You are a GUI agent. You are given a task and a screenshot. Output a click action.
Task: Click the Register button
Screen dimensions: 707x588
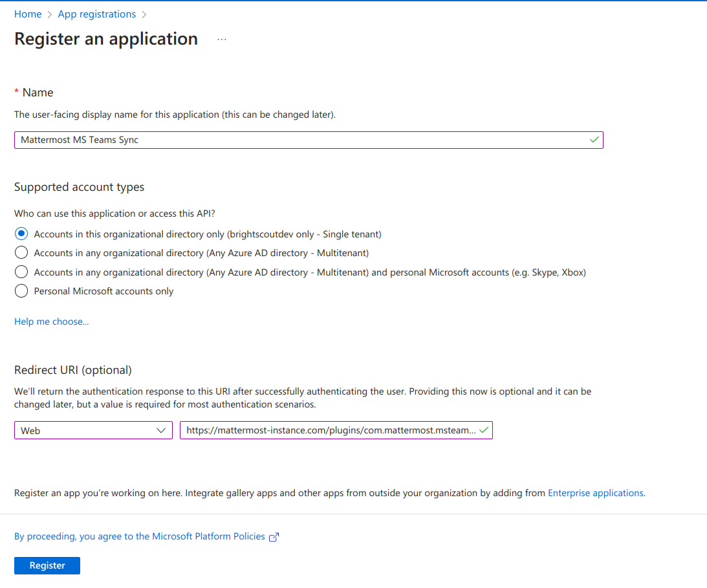47,565
